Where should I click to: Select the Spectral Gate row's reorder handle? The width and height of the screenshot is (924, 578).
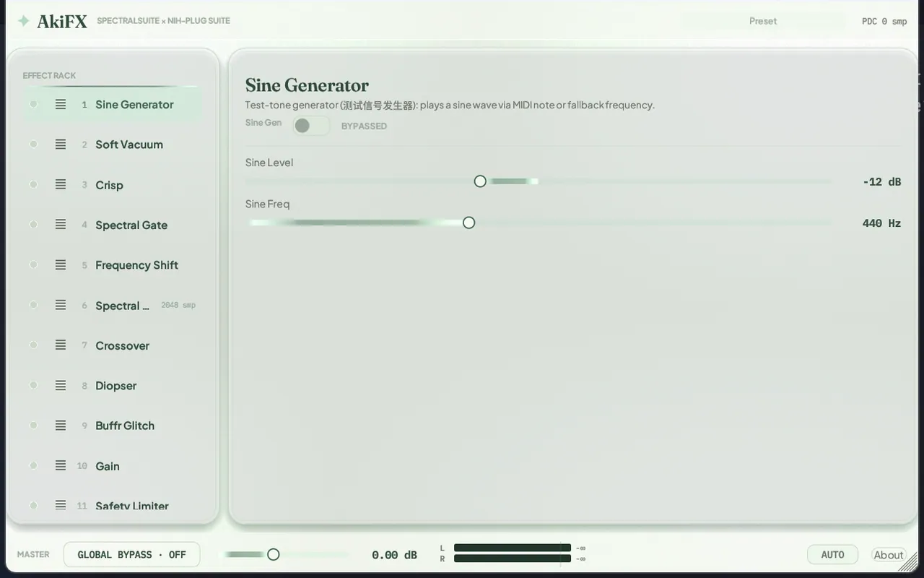[x=61, y=225]
